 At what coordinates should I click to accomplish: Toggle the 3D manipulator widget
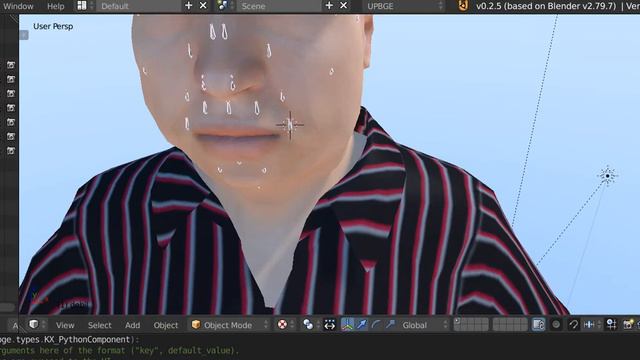coord(347,325)
